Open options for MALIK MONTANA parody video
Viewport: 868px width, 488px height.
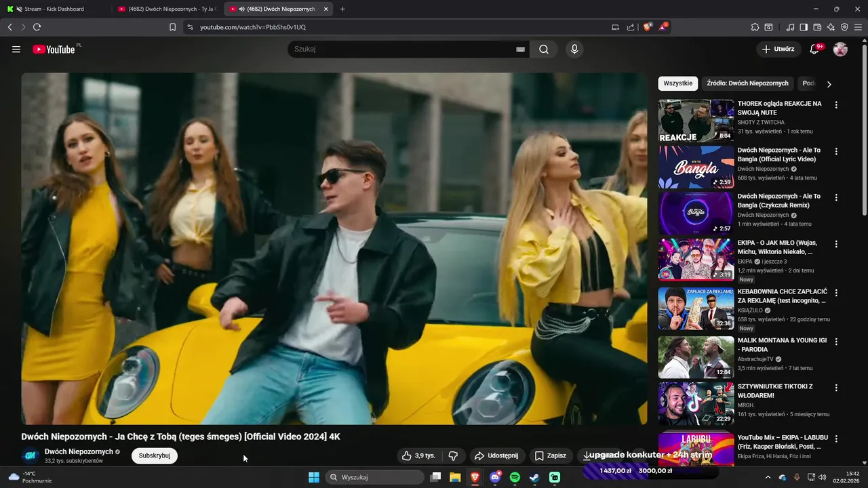coord(836,342)
